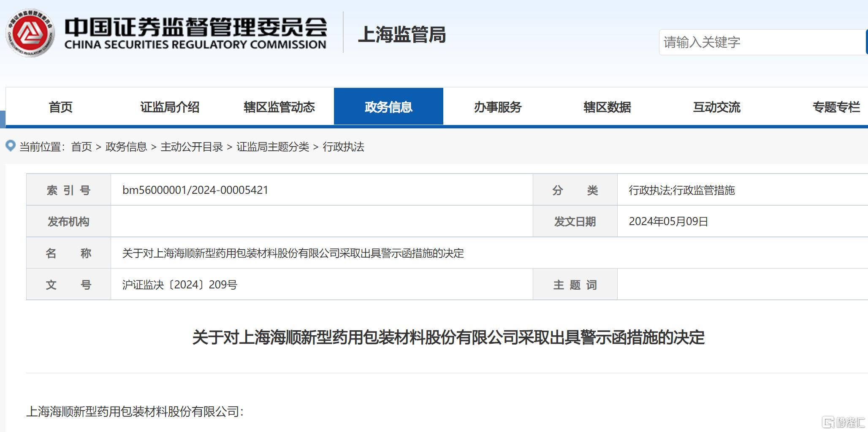Click the 首页 breadcrumb link

(81, 147)
